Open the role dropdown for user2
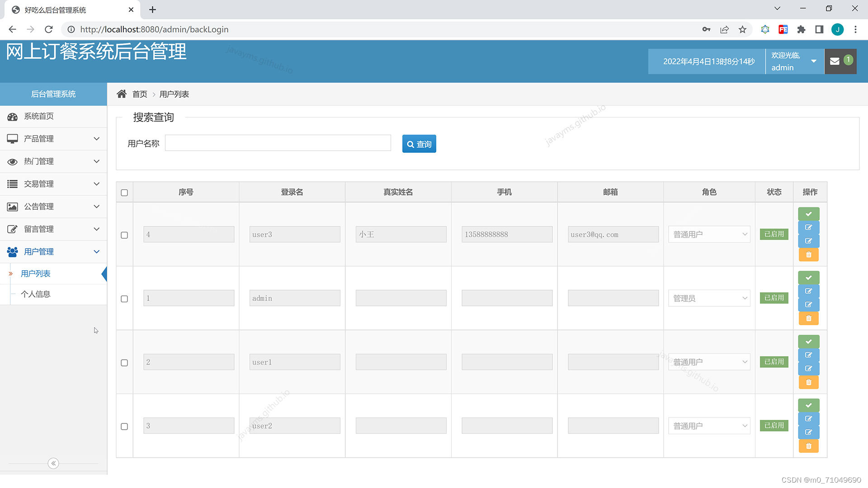The image size is (868, 488). [x=709, y=426]
